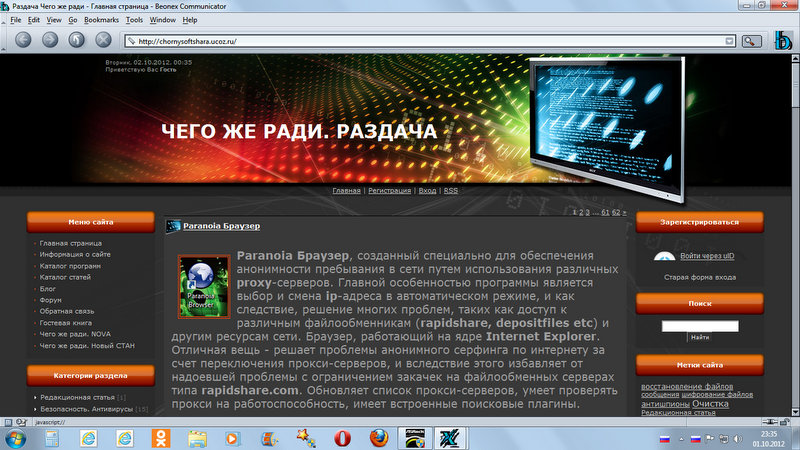Go back with the Back arrow button
800x450 pixels.
[x=23, y=39]
